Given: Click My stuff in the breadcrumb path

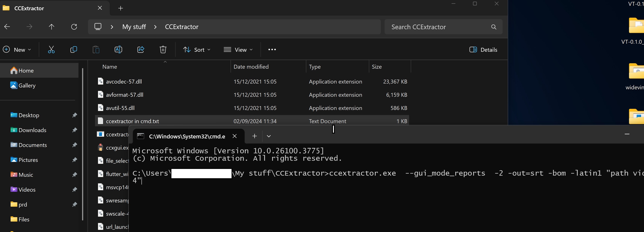Looking at the screenshot, I should coord(134,27).
